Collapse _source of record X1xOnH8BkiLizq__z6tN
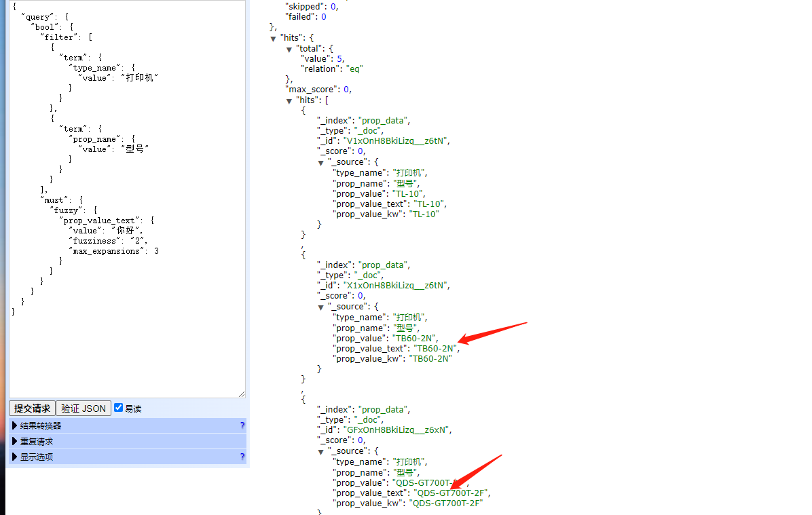Screen dimensions: 812x515 tap(321, 307)
